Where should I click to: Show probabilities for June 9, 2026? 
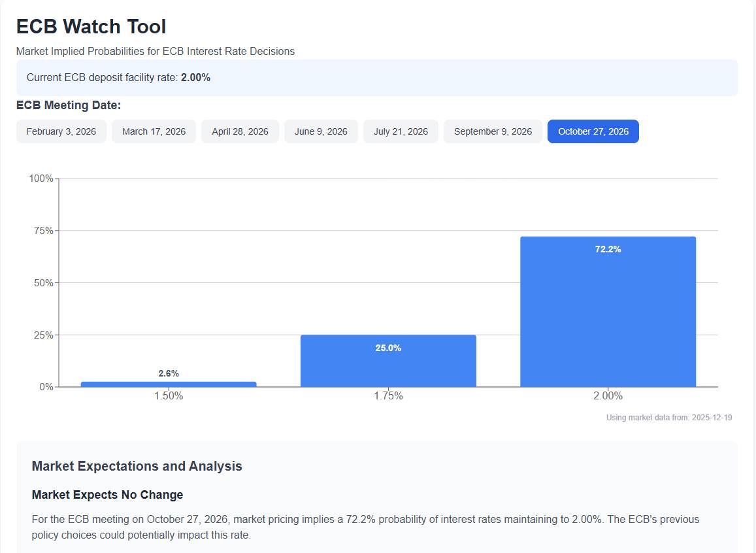pyautogui.click(x=321, y=131)
